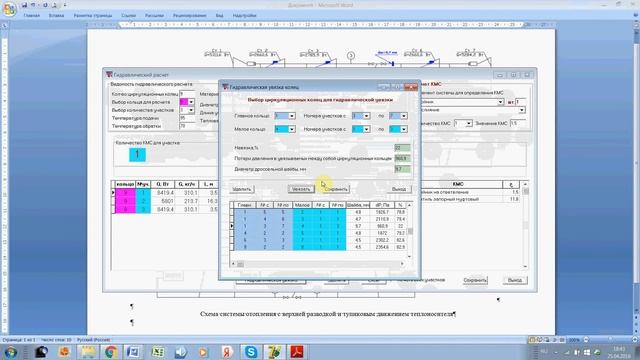Click the vertical scrollbar of the КМС table
Screen dimensions: 640x360
point(526,225)
